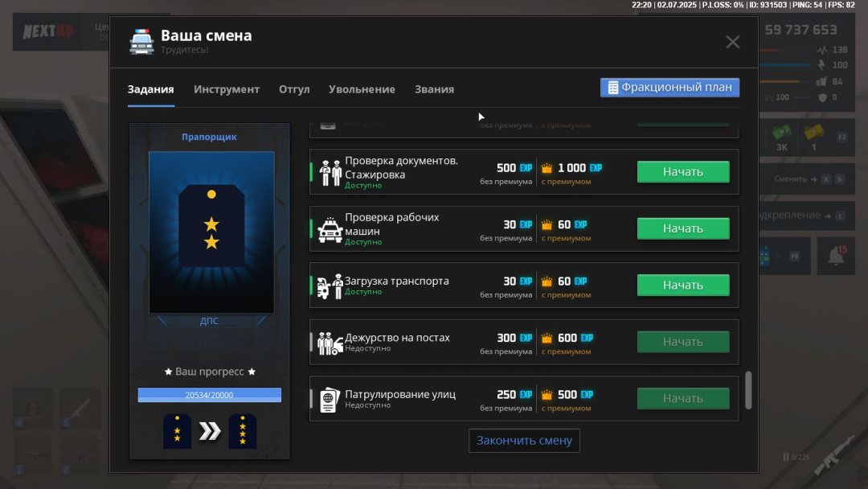Click the Проверка документов. Стажировка title
868x489 pixels.
(401, 167)
